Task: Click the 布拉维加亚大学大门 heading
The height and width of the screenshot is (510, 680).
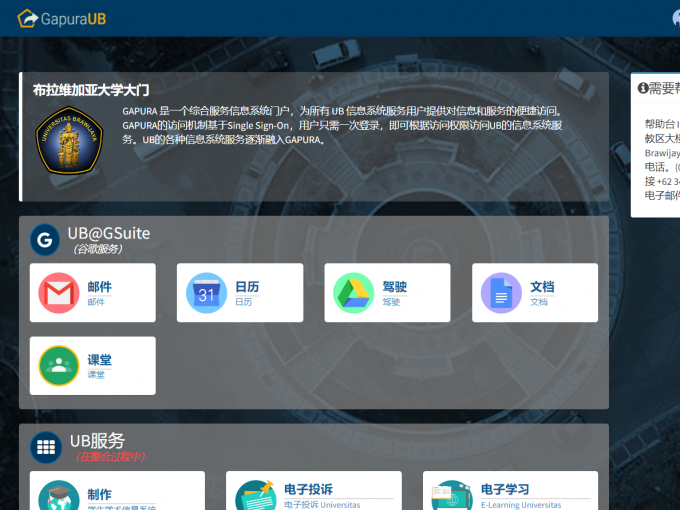Action: [x=91, y=90]
